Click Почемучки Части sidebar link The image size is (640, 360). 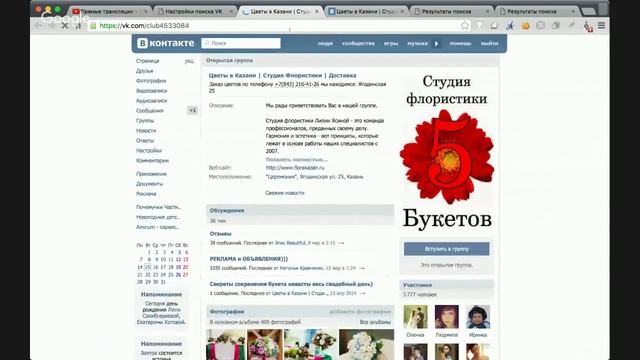pos(158,207)
